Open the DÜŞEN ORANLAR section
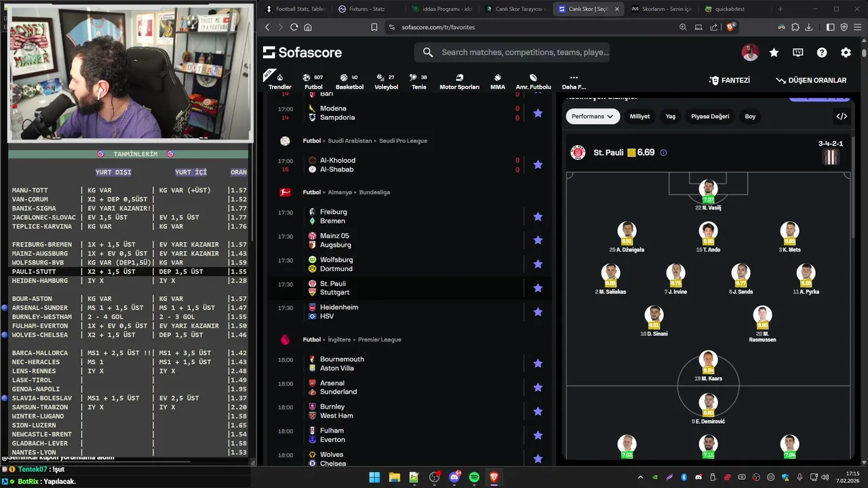This screenshot has height=488, width=868. pos(811,80)
